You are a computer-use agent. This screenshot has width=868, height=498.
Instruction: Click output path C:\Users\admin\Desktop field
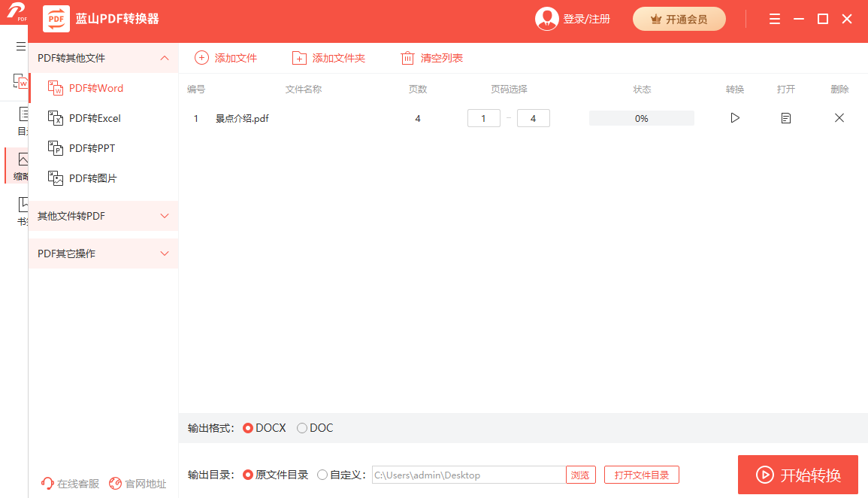tap(469, 475)
